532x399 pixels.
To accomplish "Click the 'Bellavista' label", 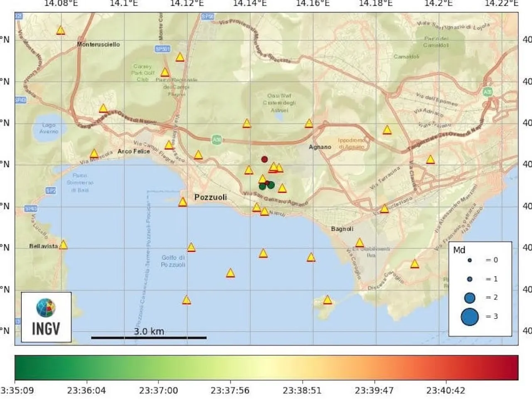I will [x=44, y=246].
